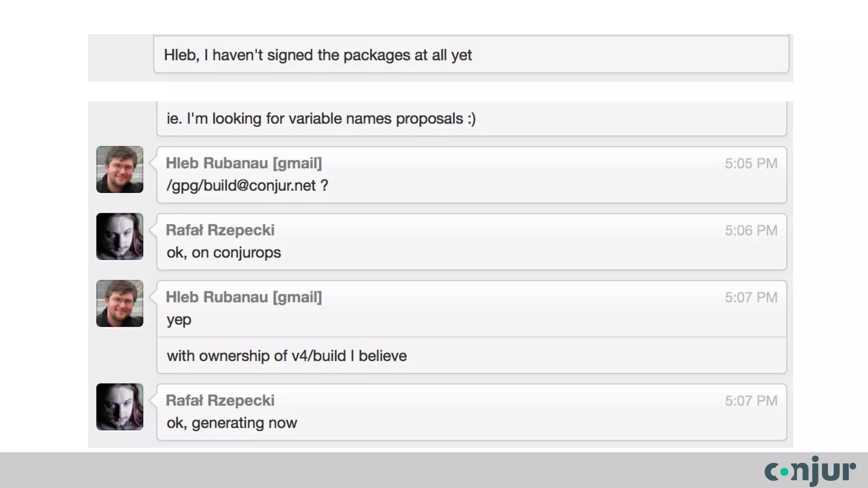Click the Conjur logo in the footer
This screenshot has width=868, height=488.
click(810, 470)
